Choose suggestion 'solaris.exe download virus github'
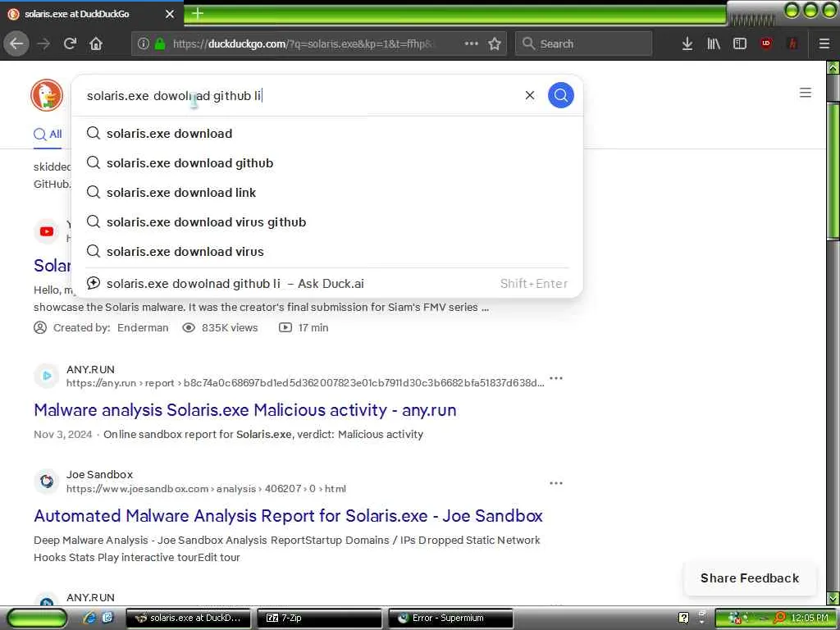 point(326,221)
